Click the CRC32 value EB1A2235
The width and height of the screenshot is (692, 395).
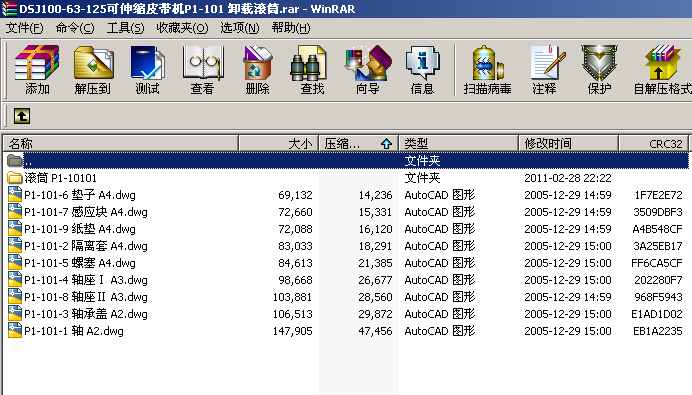click(x=658, y=331)
